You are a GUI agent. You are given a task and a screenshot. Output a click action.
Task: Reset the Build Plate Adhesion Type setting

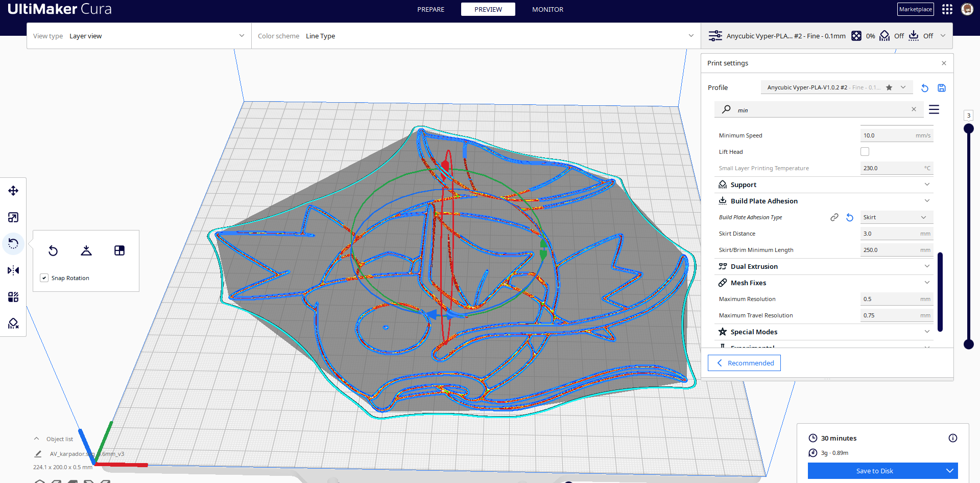click(849, 217)
